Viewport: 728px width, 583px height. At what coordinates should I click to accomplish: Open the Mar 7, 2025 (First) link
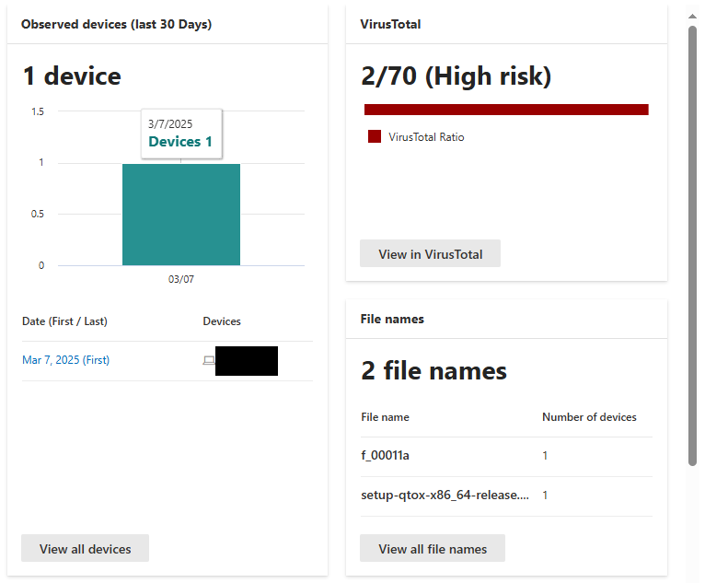(65, 360)
